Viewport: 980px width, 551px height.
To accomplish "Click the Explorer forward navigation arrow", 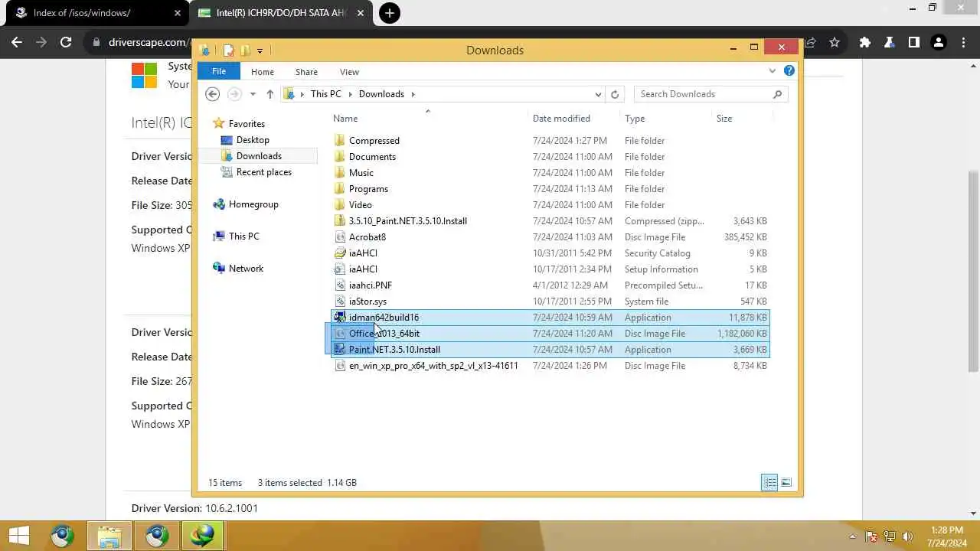I will point(234,94).
